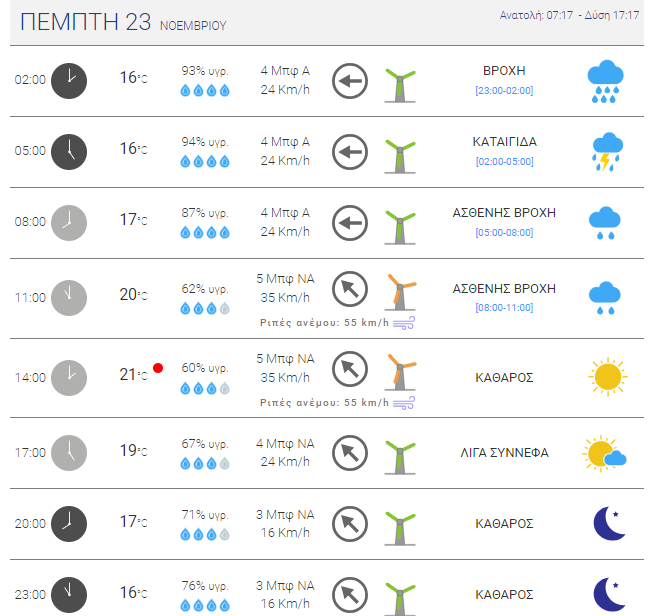Click the northwest arrow icon at 23:00
Screen dimensions: 651x616
350,595
